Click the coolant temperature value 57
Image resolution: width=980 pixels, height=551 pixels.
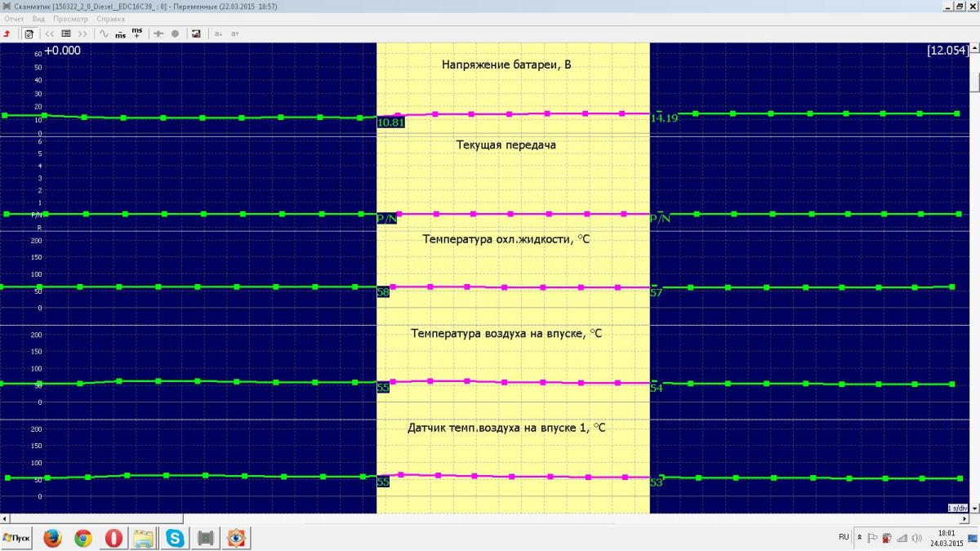click(657, 291)
